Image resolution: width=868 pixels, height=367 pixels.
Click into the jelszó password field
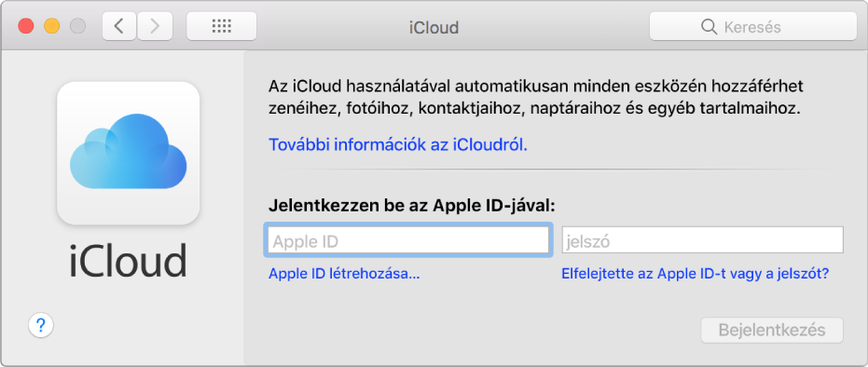702,240
